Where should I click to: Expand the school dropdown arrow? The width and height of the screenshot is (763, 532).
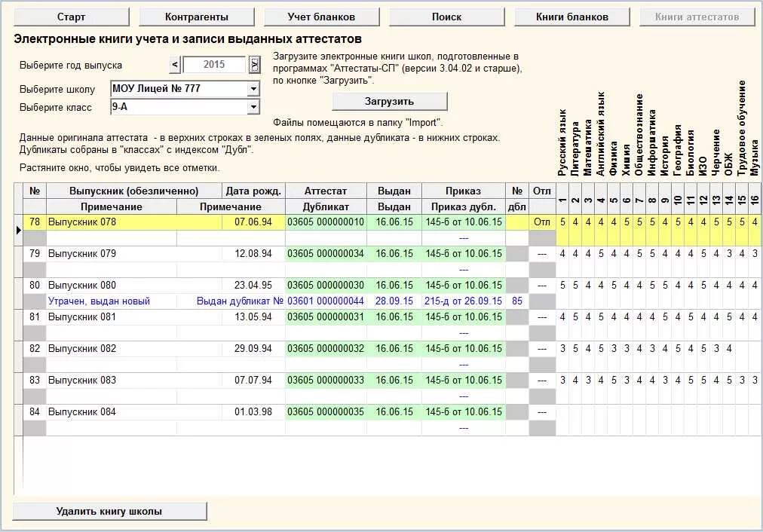click(253, 89)
